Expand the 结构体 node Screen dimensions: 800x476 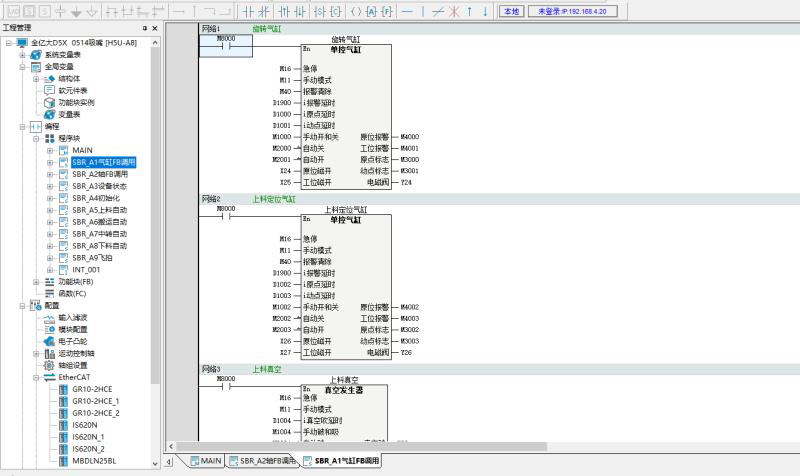click(36, 79)
